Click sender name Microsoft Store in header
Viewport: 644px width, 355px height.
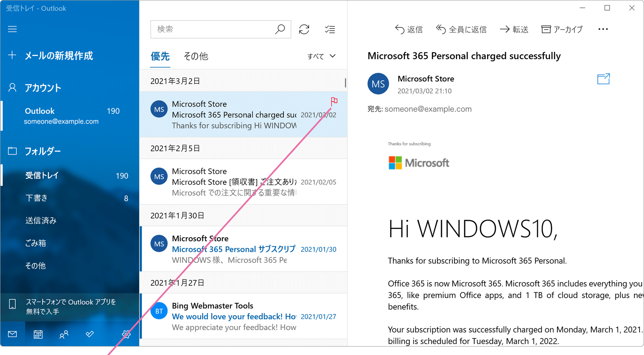click(426, 79)
